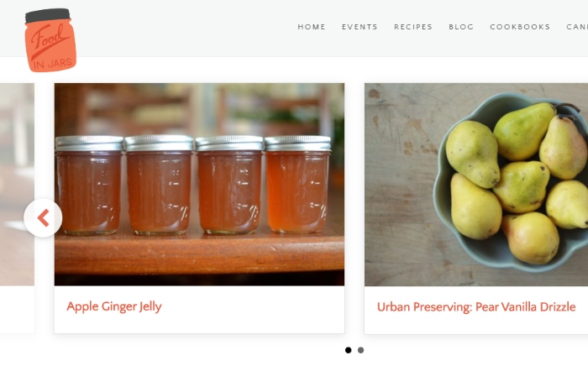Click the green pear at top of bowl
The height and width of the screenshot is (392, 588).
click(x=524, y=132)
